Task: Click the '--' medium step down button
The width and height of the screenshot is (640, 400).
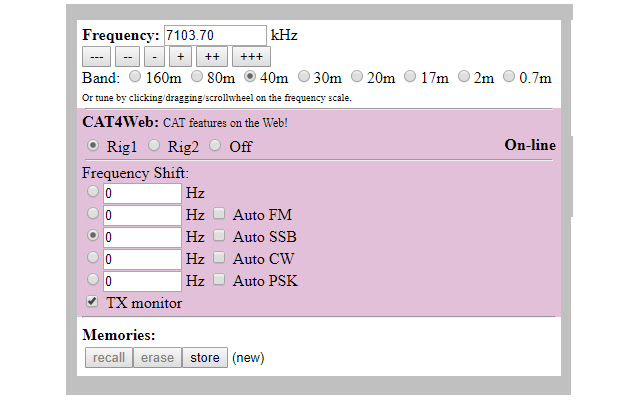Action: click(127, 57)
